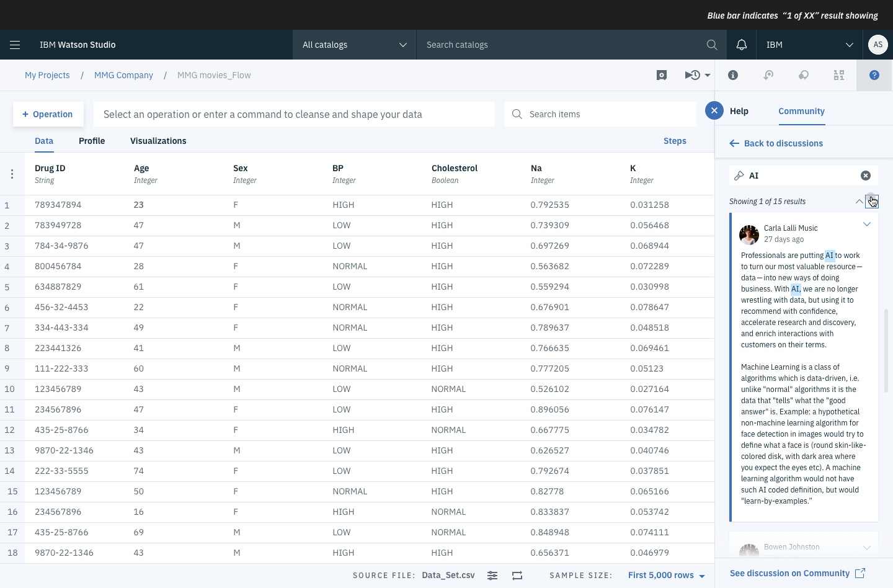Open the IBM account dropdown
Image resolution: width=893 pixels, height=588 pixels.
[809, 45]
